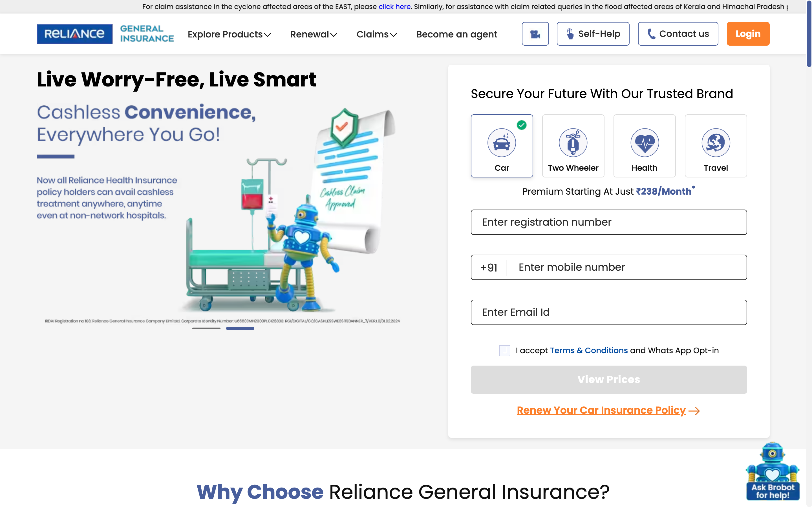Expand the Renewal dropdown menu
Screen dimensions: 812x507
(314, 34)
